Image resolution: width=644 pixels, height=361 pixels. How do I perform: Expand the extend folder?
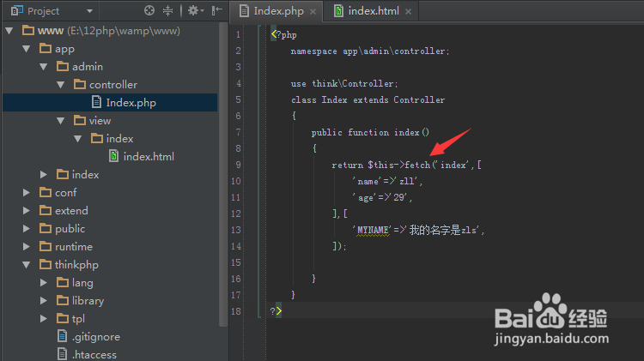click(27, 211)
